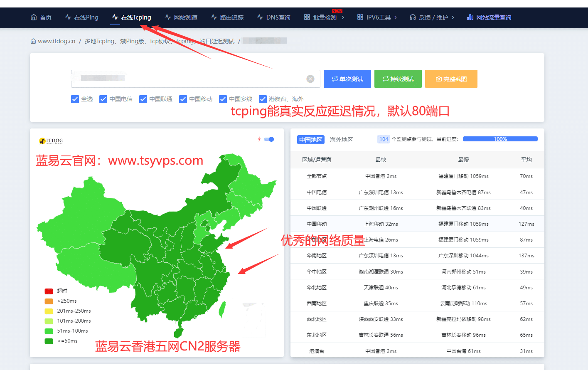Screen dimensions: 588x370
Task: Open the 在线Ping menu item
Action: (x=82, y=17)
